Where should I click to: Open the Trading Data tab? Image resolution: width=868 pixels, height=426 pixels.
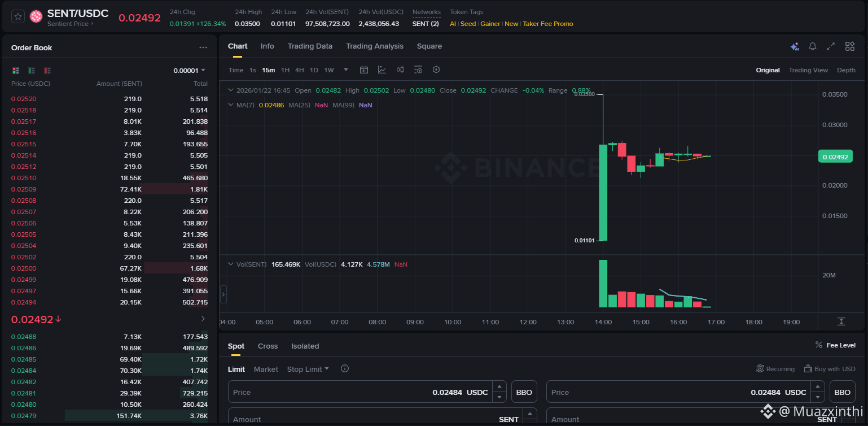tap(310, 46)
